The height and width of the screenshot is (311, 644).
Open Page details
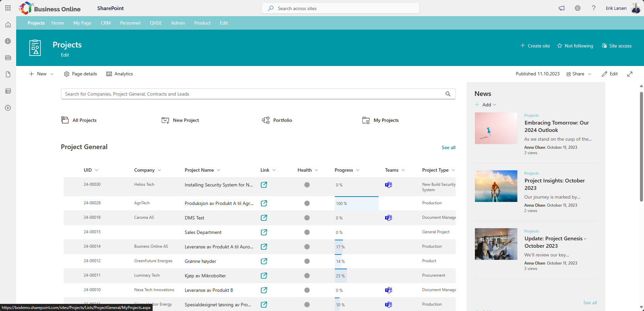coord(80,74)
